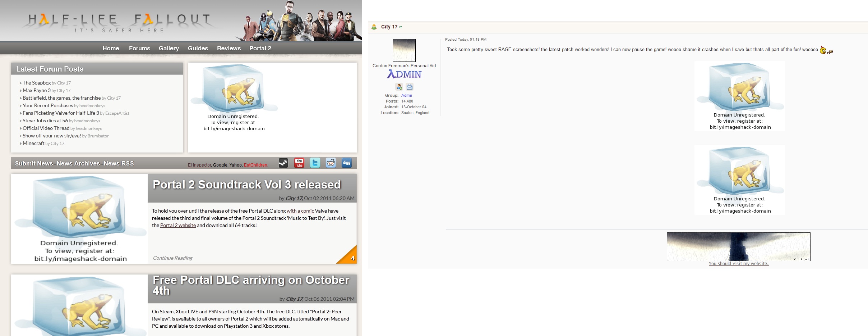The height and width of the screenshot is (336, 868).
Task: Click the 'You should visit my website' link
Action: (739, 264)
